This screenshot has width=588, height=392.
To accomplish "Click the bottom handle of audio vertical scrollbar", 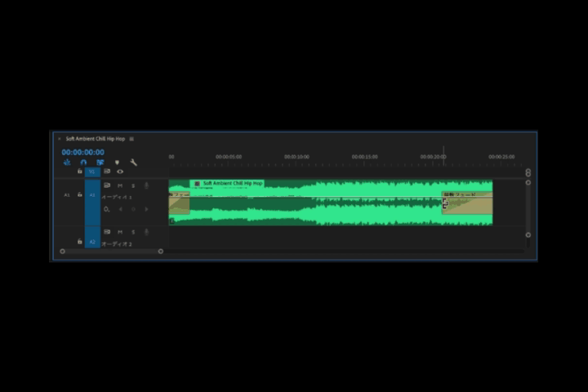I will 528,235.
